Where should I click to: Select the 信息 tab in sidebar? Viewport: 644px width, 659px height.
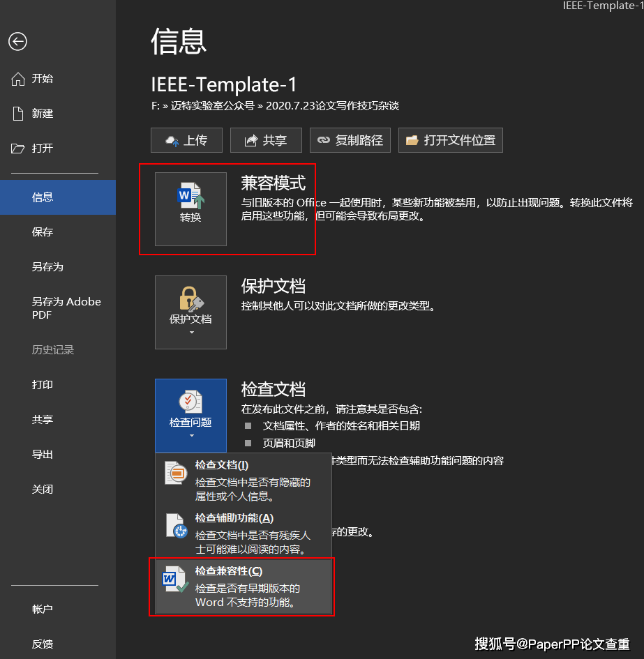tap(58, 197)
